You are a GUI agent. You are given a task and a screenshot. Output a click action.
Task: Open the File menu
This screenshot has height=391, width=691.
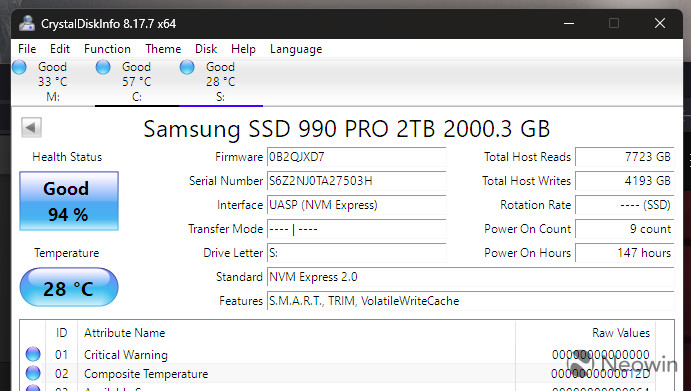pyautogui.click(x=27, y=49)
